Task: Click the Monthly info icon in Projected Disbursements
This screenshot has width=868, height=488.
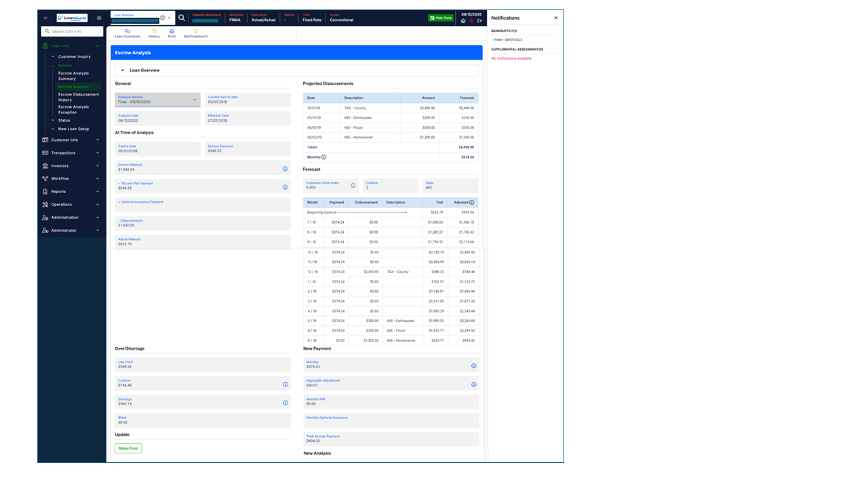Action: click(323, 157)
